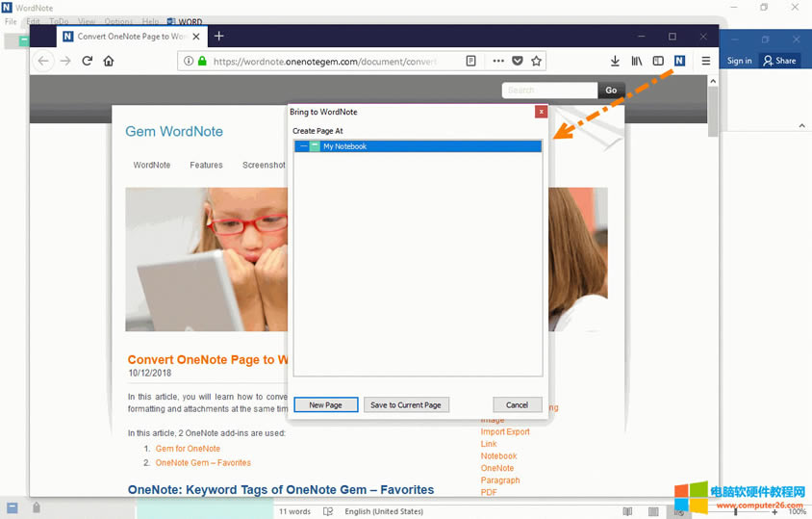Click the Paragraph category link
The image size is (812, 519).
click(500, 480)
